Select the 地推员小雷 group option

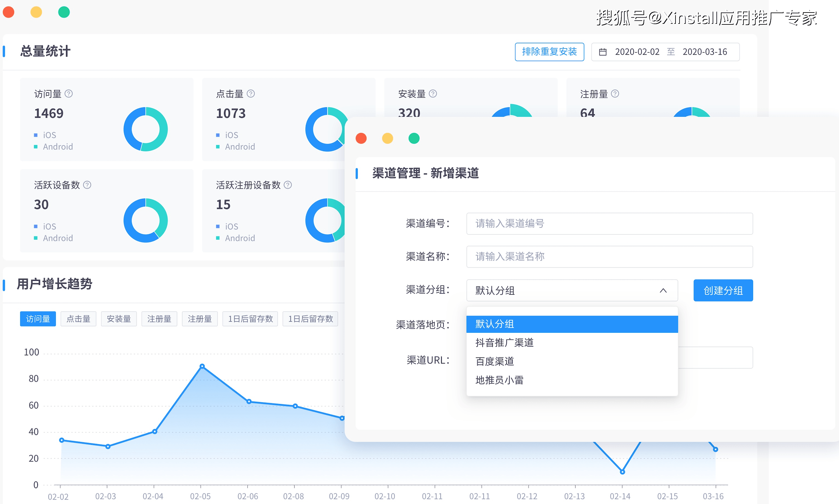(x=499, y=380)
